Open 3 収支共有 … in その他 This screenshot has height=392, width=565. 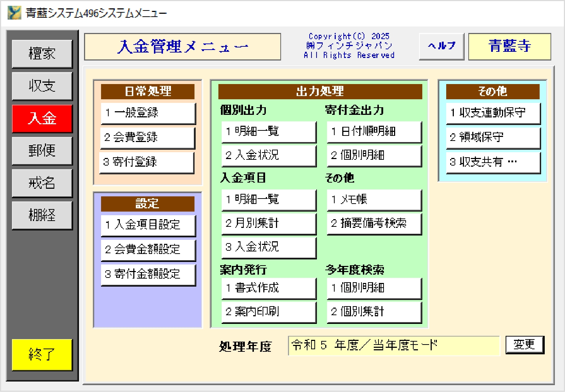point(493,162)
